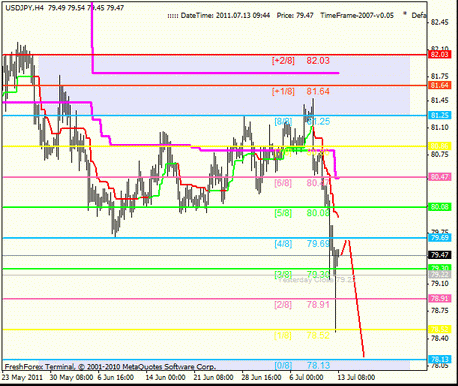This screenshot has width=458, height=386.
Task: Click the 6 Jun 16:00 time axis label
Action: (x=116, y=377)
